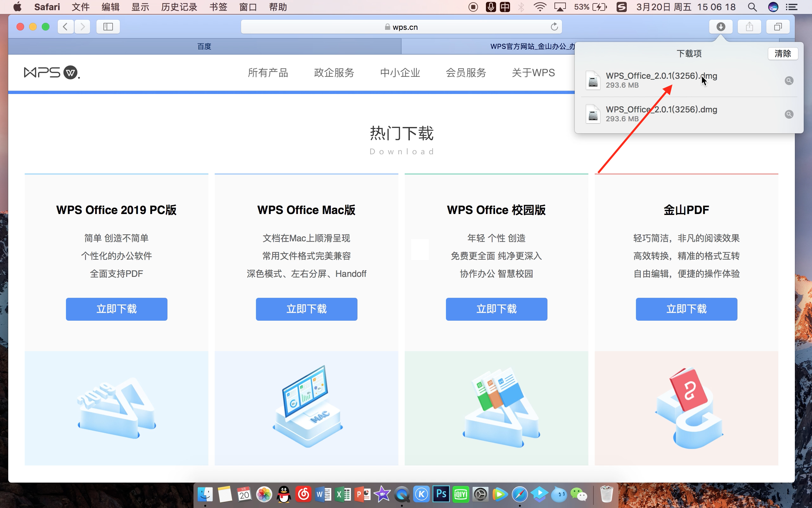Open the 显示 menu
The height and width of the screenshot is (508, 812).
pos(140,7)
